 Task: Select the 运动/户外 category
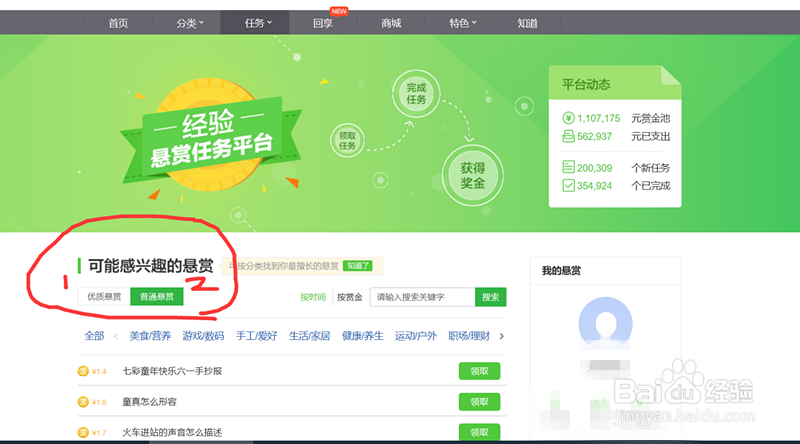[x=415, y=336]
